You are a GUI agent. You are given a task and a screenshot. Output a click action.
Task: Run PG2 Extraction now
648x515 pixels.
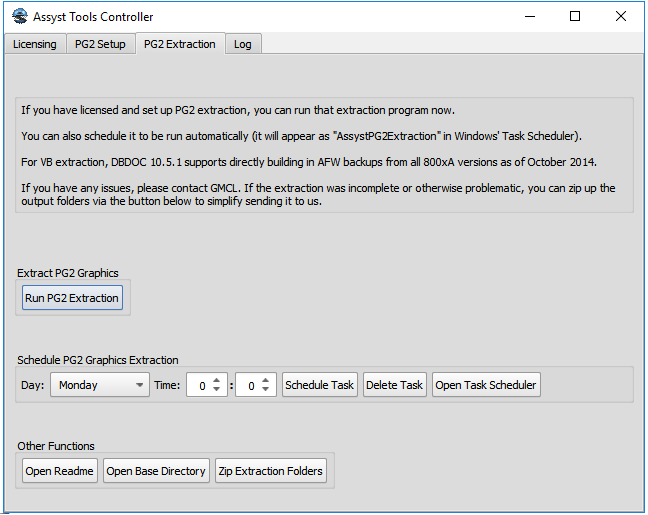[x=72, y=298]
